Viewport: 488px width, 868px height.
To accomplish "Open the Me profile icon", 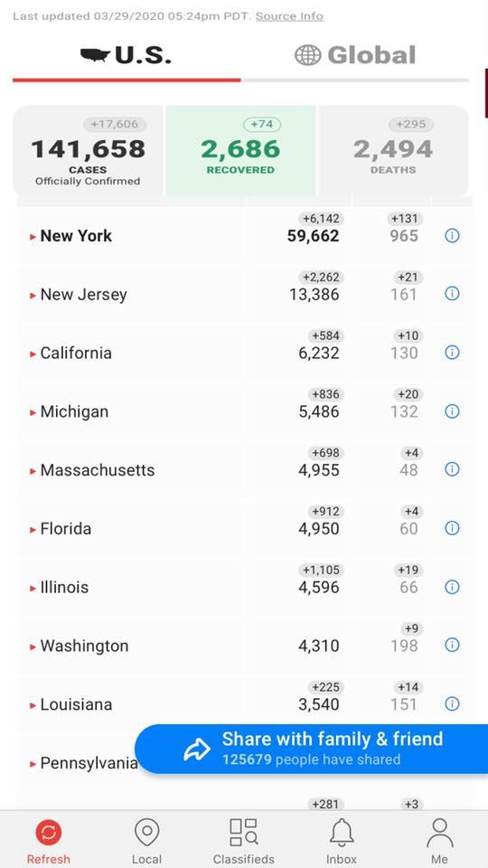I will pos(439,833).
